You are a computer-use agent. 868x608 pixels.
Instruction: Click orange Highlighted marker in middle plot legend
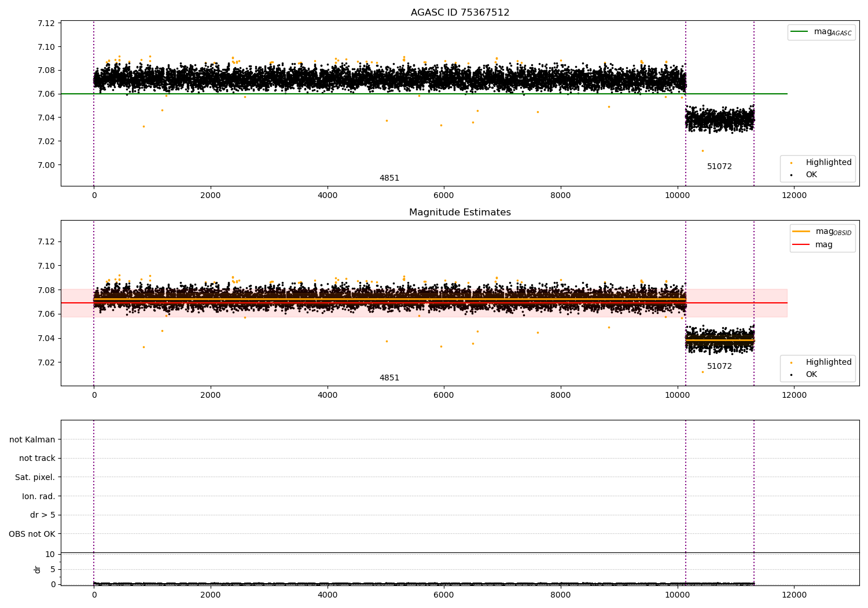[x=791, y=363]
